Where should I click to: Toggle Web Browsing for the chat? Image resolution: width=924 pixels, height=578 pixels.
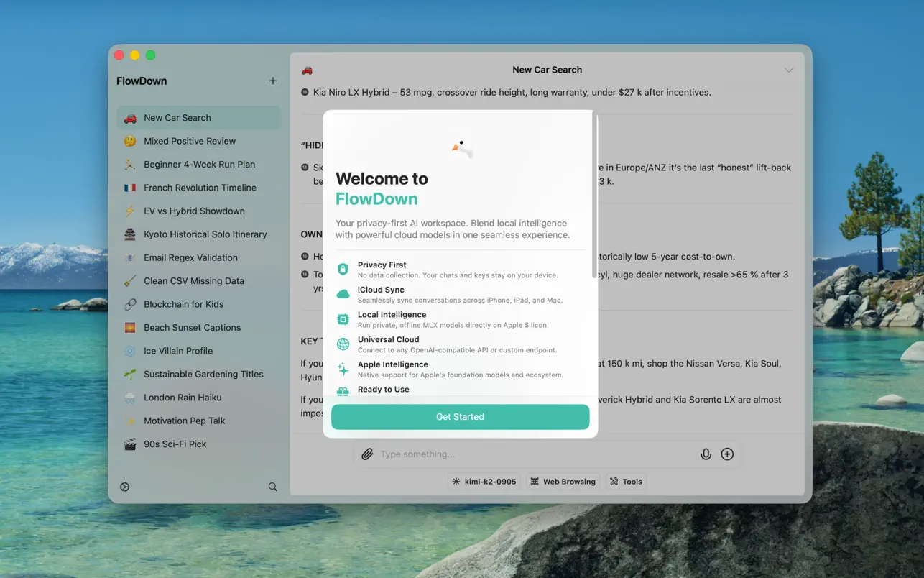pos(563,482)
